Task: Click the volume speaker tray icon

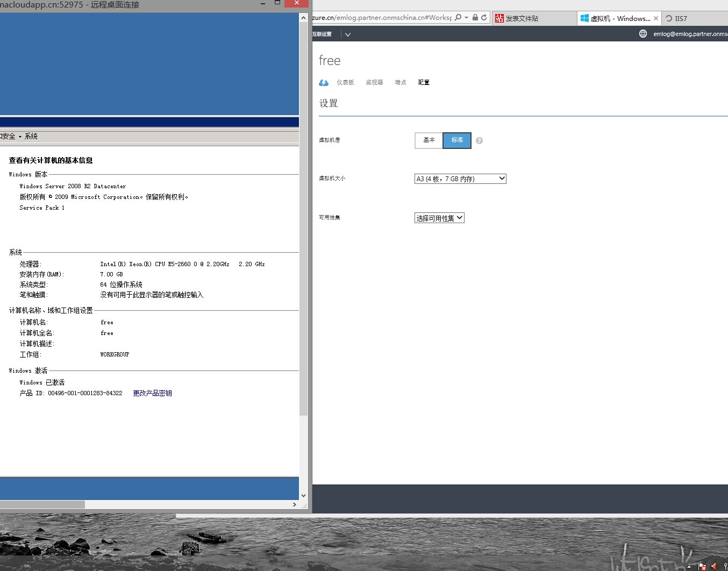Action: 714,566
